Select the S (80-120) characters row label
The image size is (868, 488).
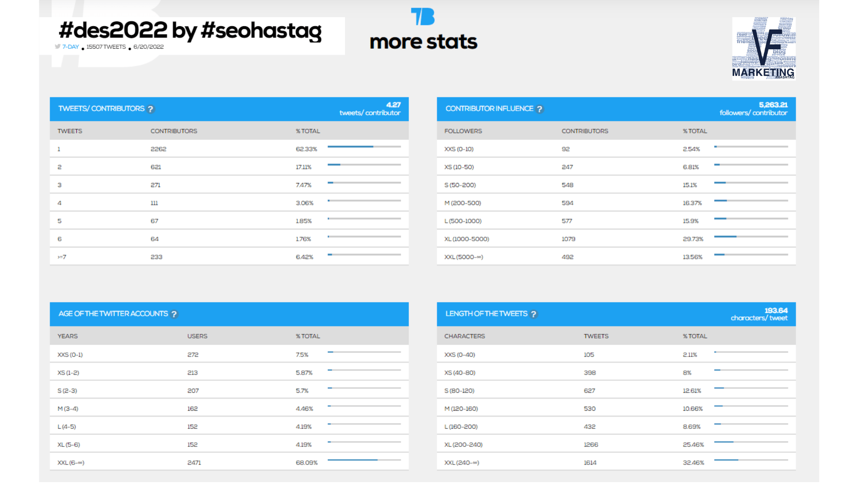point(459,391)
